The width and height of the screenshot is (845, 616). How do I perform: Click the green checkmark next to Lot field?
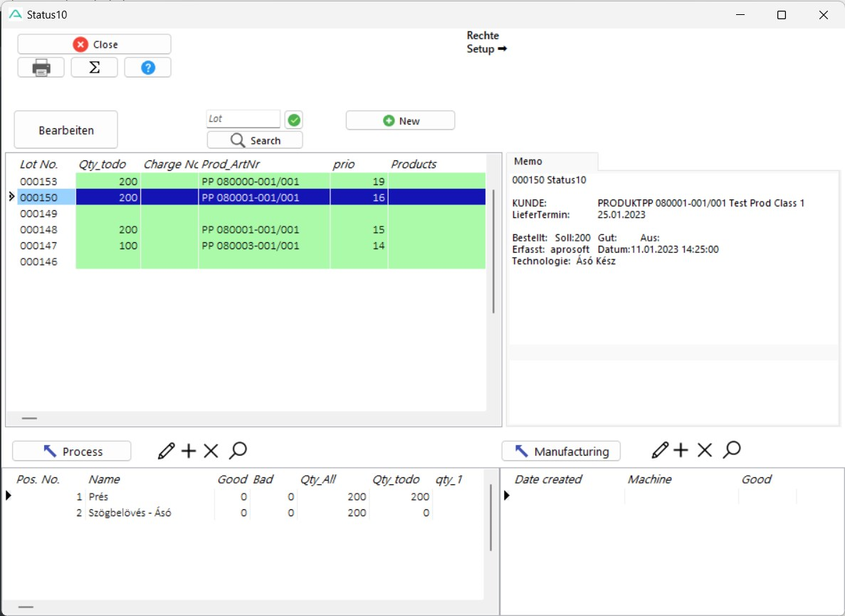click(294, 120)
